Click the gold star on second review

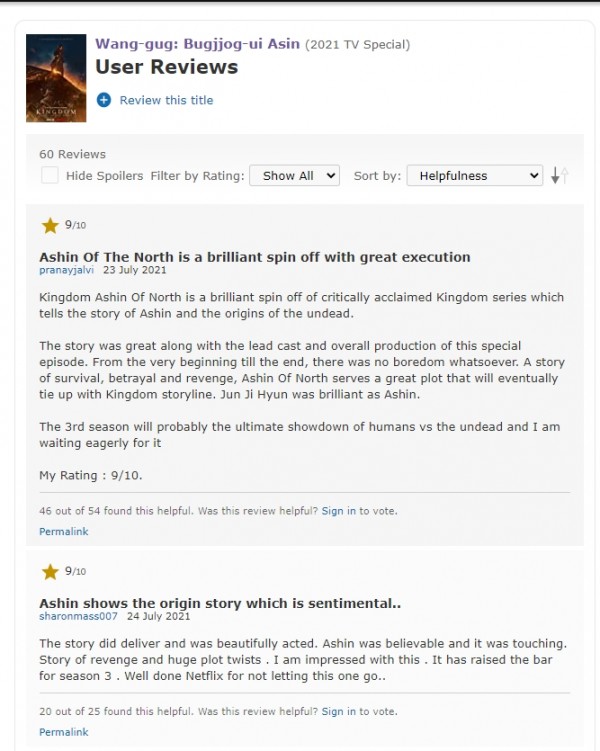50,572
